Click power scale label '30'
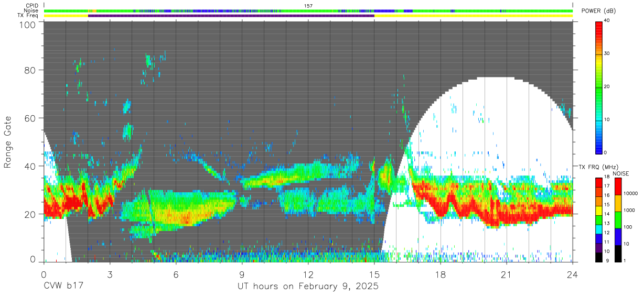This screenshot has width=644, height=297. pyautogui.click(x=607, y=54)
